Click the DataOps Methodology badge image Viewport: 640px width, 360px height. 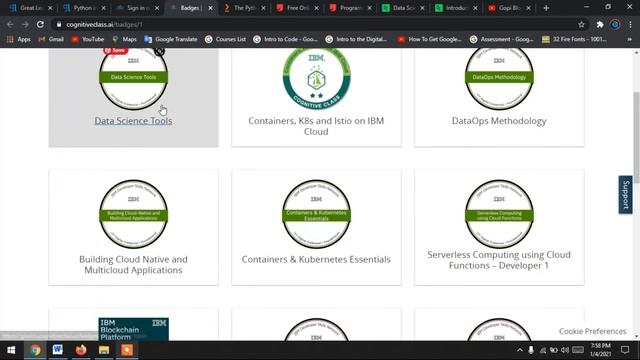click(x=499, y=79)
